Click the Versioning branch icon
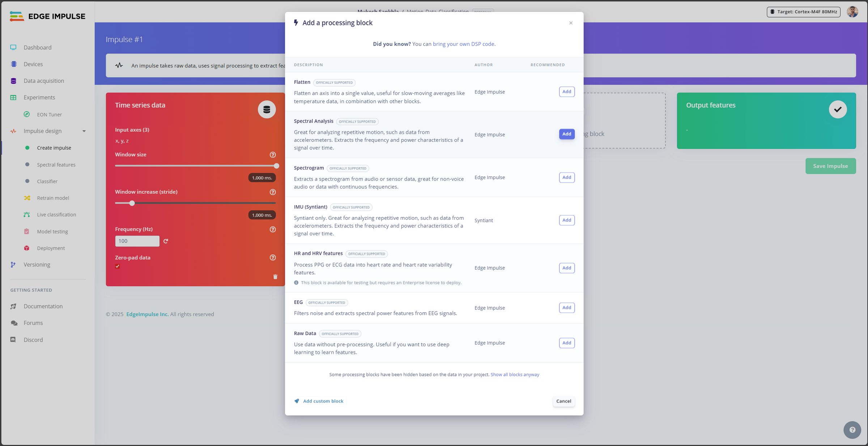Image resolution: width=868 pixels, height=446 pixels. click(x=13, y=265)
